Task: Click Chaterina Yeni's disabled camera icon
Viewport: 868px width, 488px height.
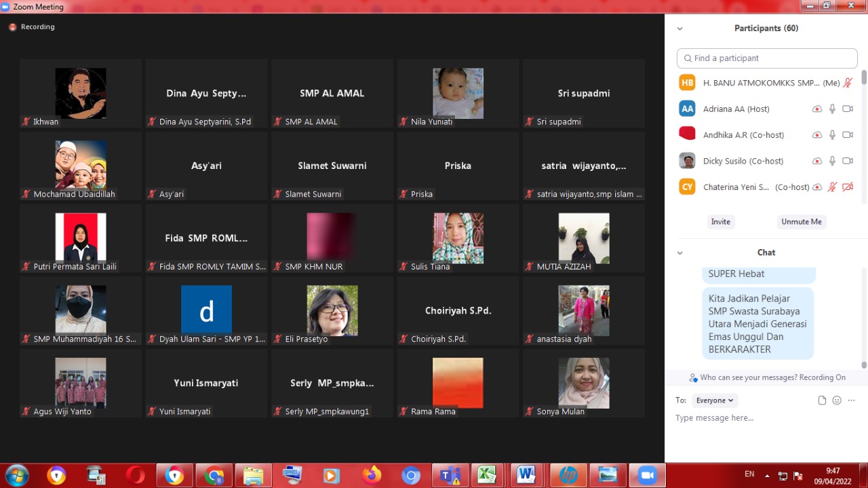Action: (848, 187)
